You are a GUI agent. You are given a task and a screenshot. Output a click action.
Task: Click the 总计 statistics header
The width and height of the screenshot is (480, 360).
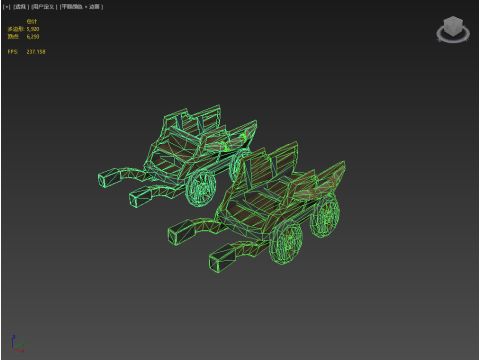pos(32,22)
